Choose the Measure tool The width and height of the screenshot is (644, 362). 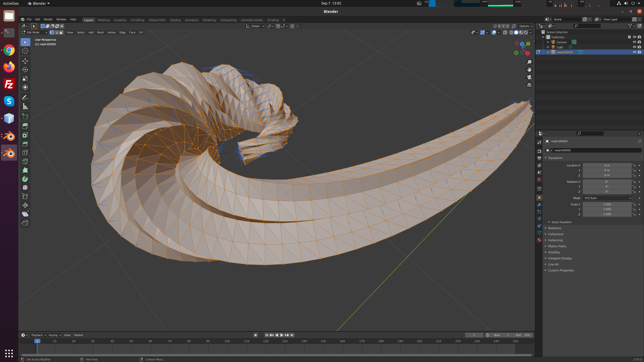(25, 106)
